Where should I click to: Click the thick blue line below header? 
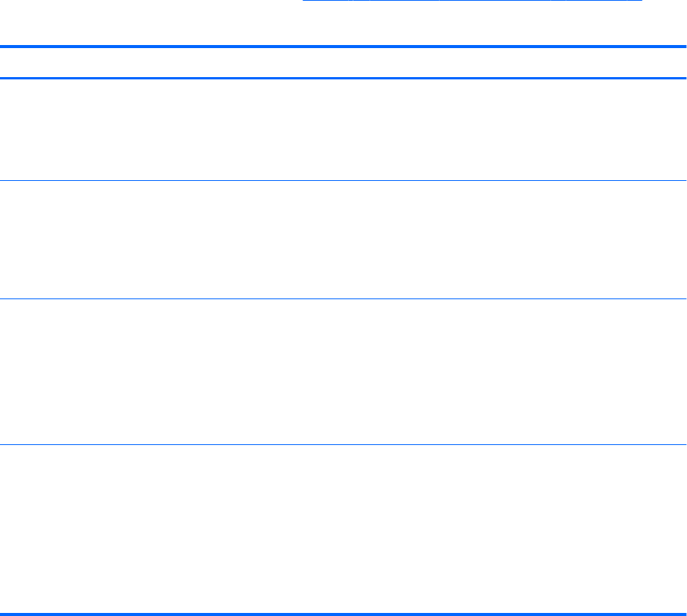(x=343, y=78)
